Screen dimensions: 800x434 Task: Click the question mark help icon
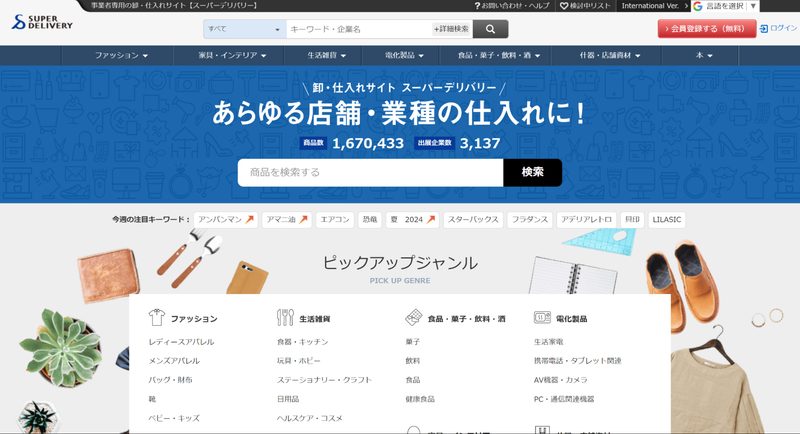point(477,6)
